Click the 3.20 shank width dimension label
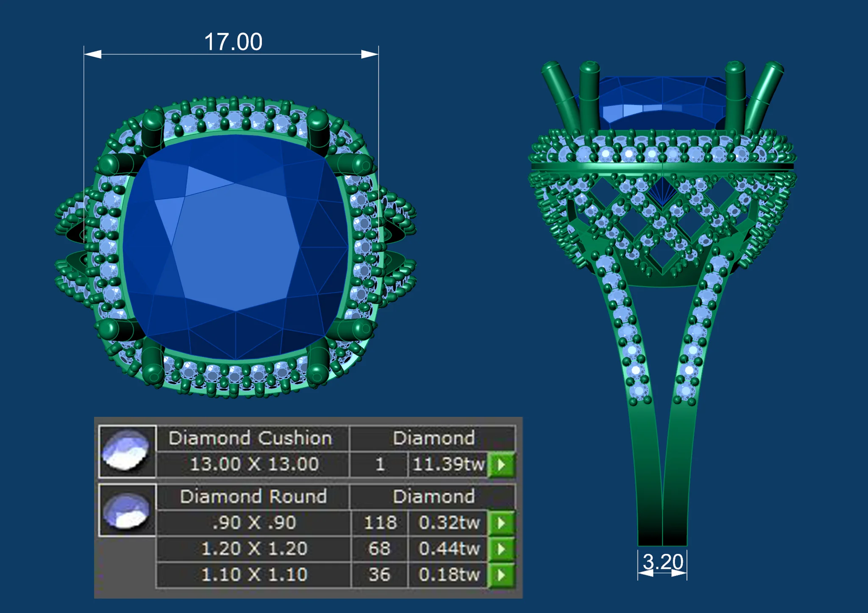The image size is (868, 613). click(x=663, y=562)
